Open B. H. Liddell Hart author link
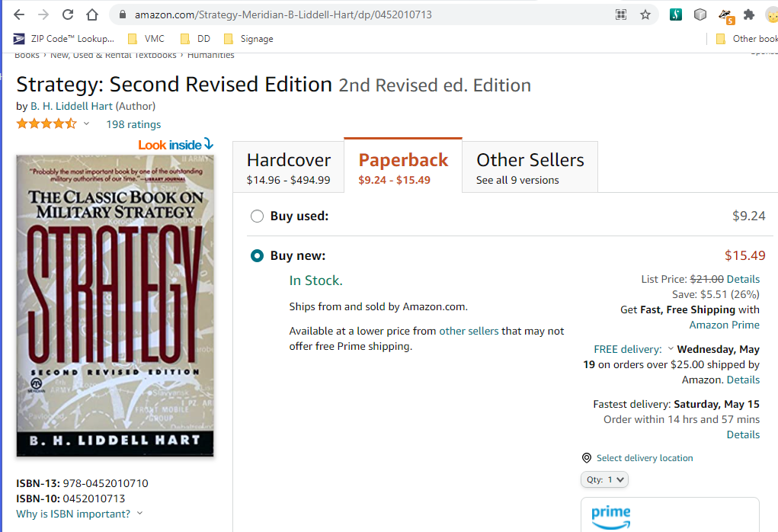Image resolution: width=778 pixels, height=532 pixels. pyautogui.click(x=72, y=106)
